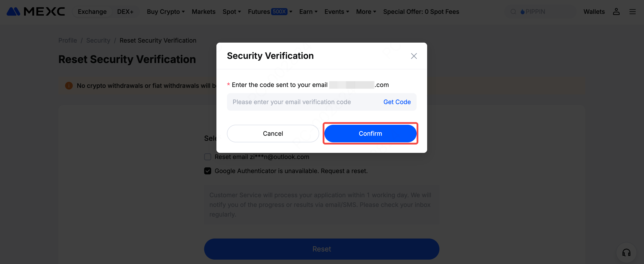The width and height of the screenshot is (644, 264).
Task: Uncheck Google Authenticator unavailable checkbox
Action: (207, 171)
